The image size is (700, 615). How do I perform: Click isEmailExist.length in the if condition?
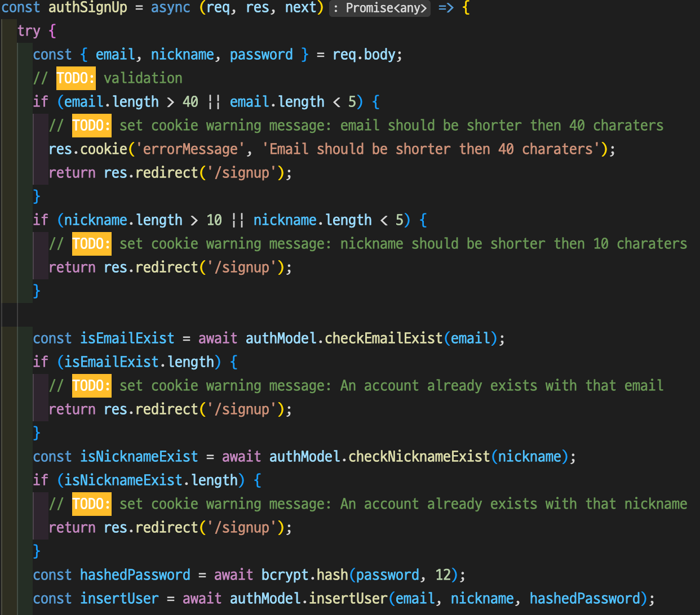tap(139, 362)
